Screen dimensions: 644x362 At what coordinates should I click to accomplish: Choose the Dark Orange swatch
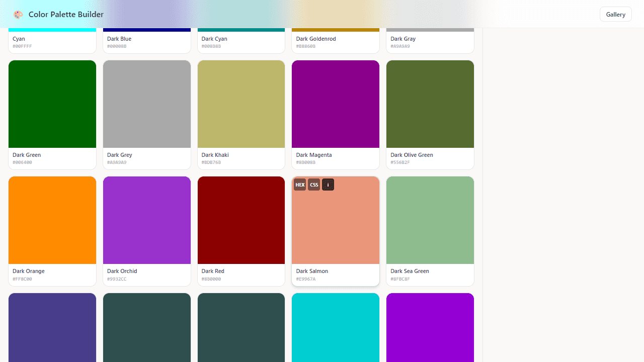pyautogui.click(x=52, y=220)
